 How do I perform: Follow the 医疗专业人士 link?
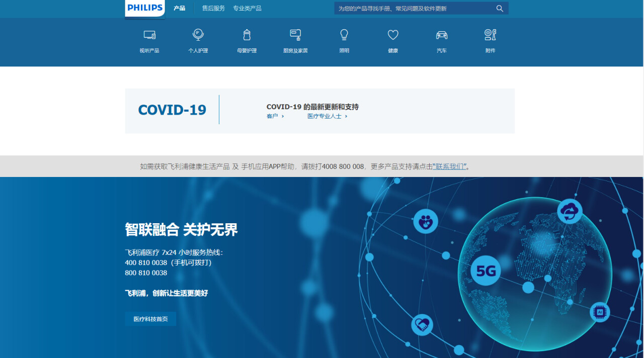[x=327, y=116]
